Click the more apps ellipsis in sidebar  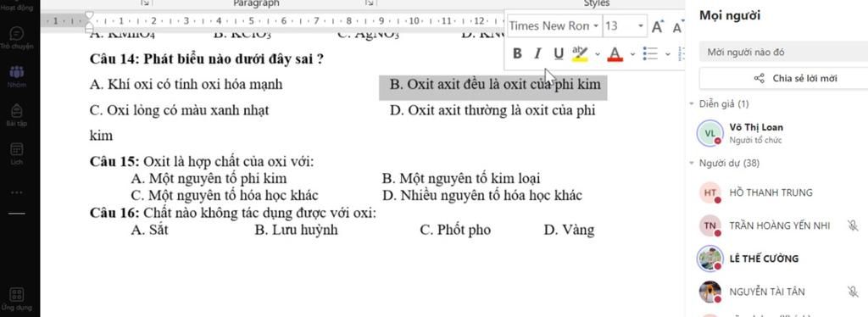[17, 192]
